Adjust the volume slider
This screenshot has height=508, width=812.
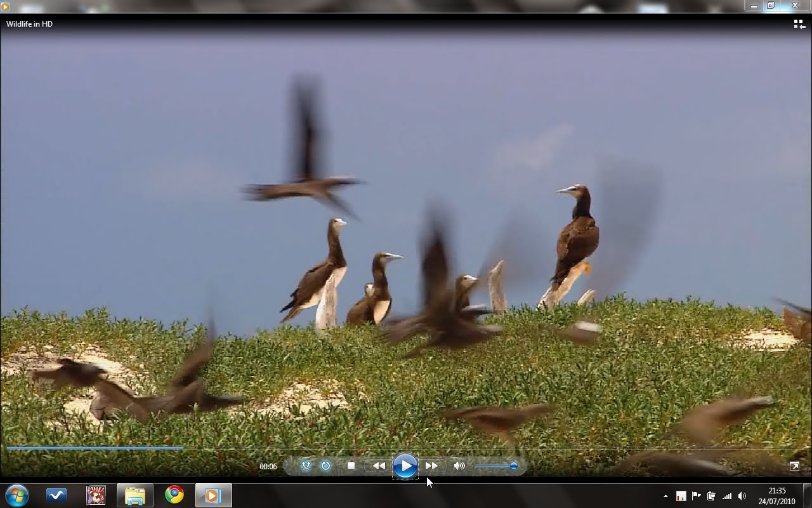pos(495,466)
